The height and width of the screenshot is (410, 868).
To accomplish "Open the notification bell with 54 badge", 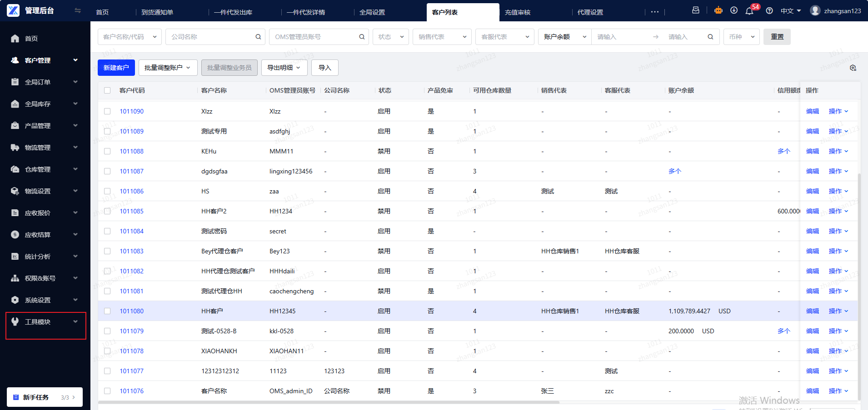I will pyautogui.click(x=749, y=11).
